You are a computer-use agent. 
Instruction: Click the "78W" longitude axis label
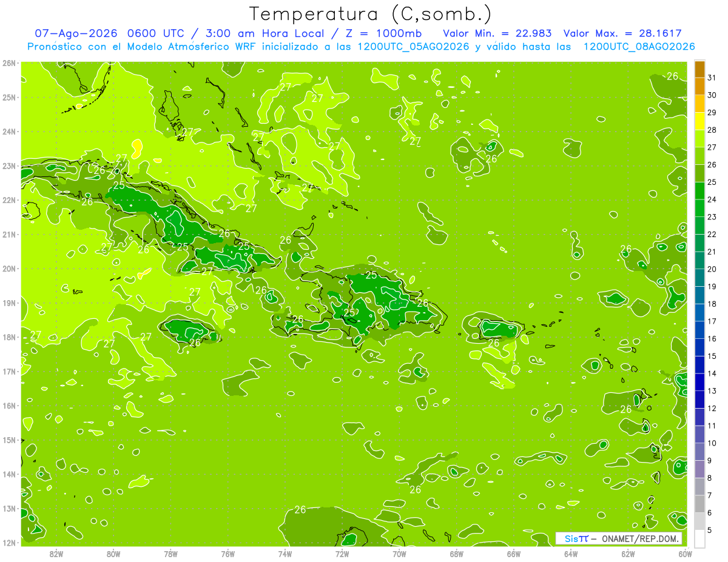coord(170,554)
